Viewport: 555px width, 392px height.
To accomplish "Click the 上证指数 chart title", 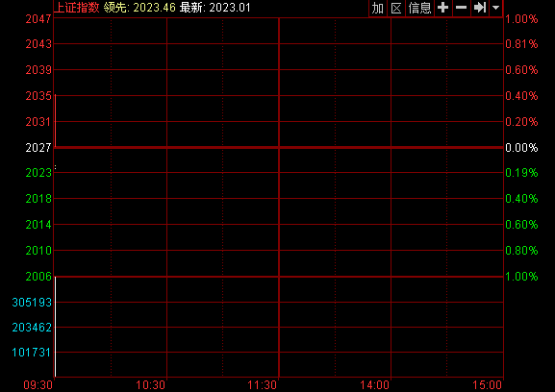I will (x=77, y=8).
